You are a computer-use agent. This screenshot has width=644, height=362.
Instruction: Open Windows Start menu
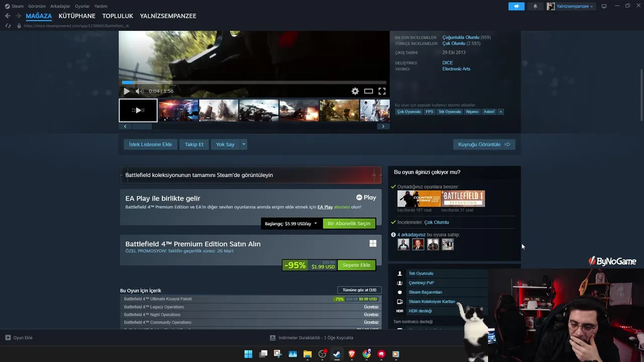coord(249,354)
